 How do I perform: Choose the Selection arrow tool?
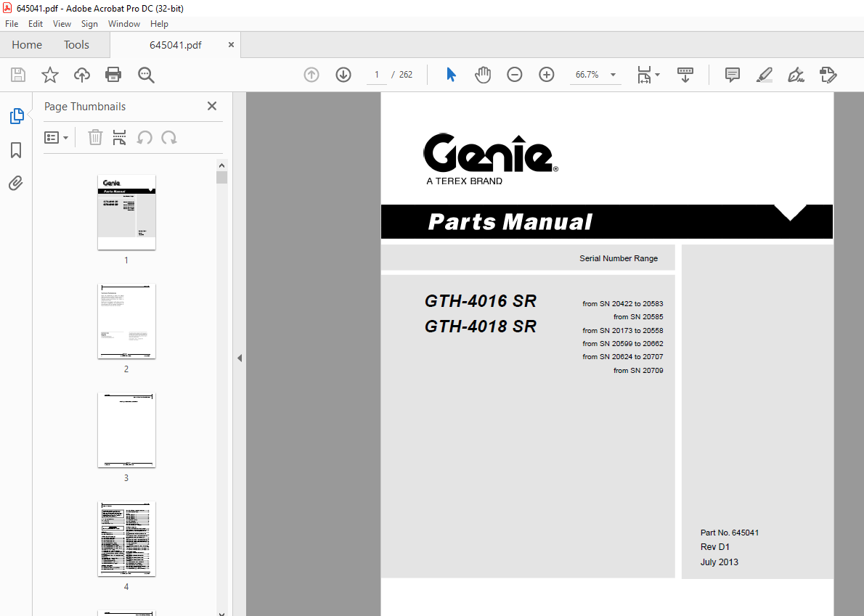coord(451,75)
